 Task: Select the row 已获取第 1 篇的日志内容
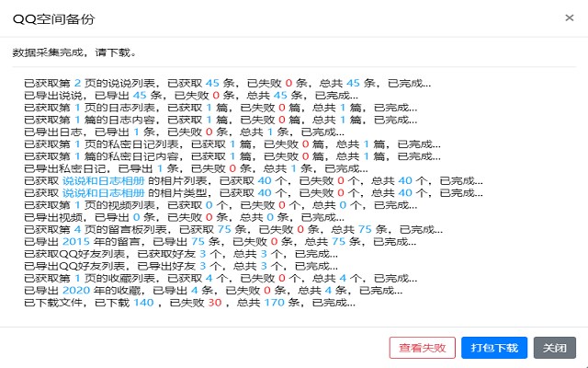click(220, 120)
